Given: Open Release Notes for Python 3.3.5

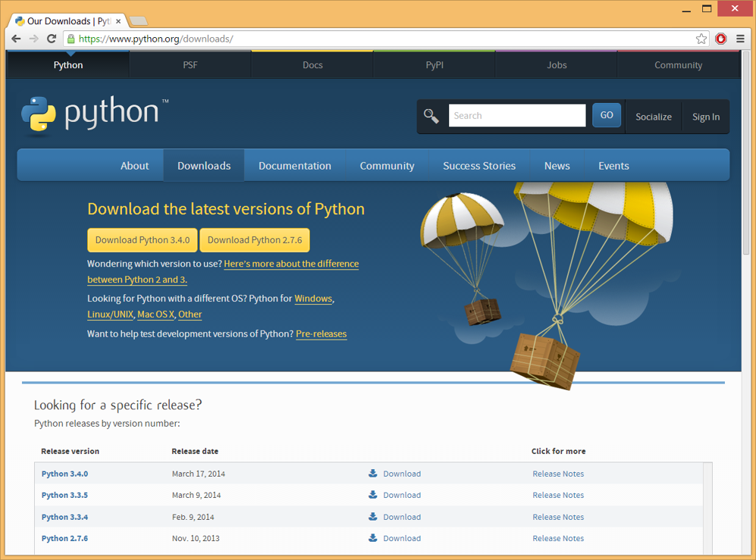Looking at the screenshot, I should click(558, 495).
